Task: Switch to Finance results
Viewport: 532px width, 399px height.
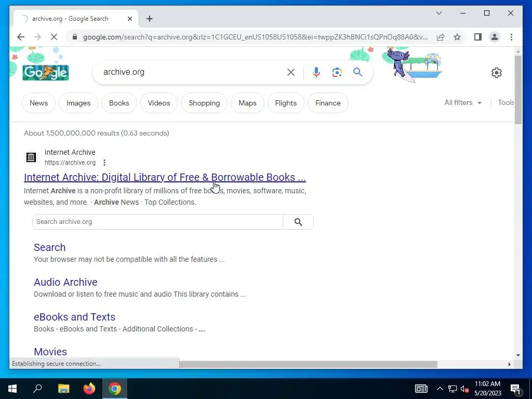Action: pos(328,103)
